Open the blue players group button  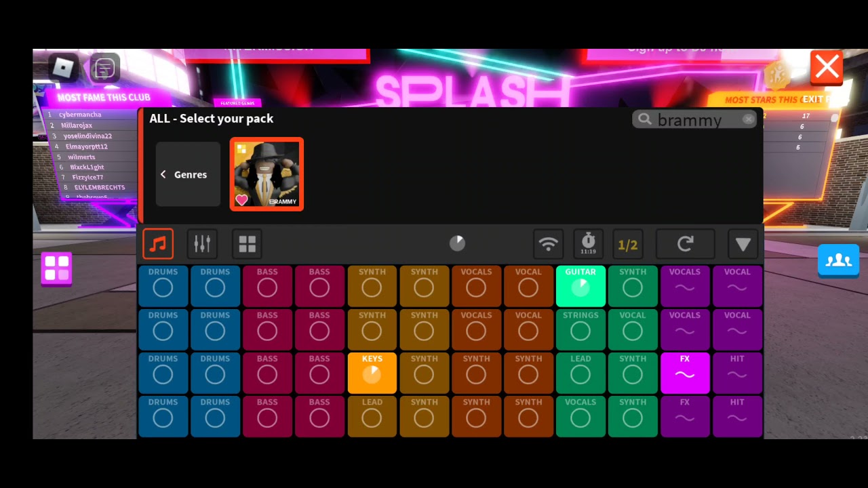pos(838,260)
